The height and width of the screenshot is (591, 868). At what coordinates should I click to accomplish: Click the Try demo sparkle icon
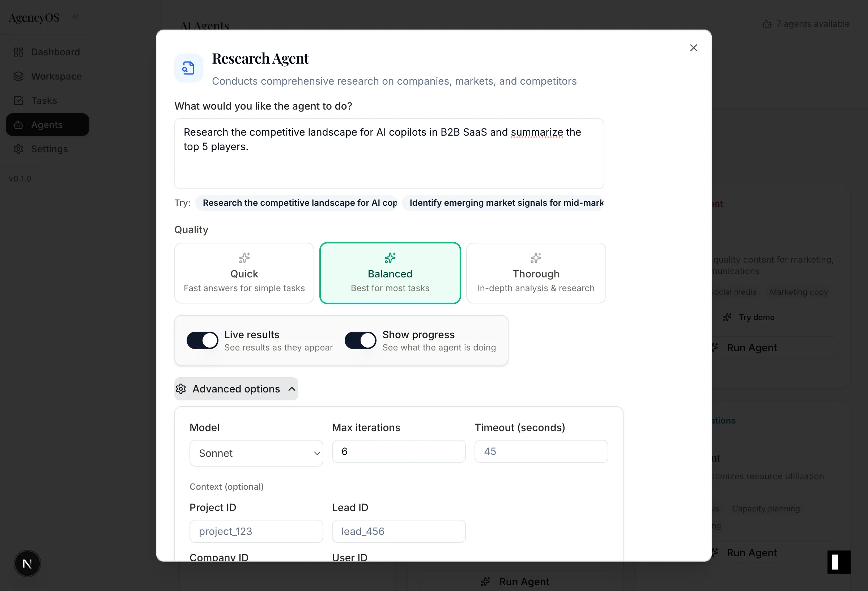727,317
